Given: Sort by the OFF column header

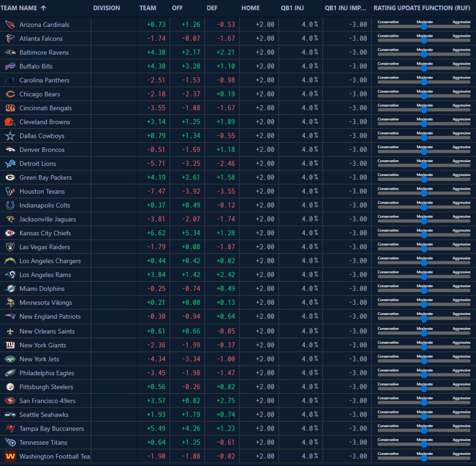Looking at the screenshot, I should pyautogui.click(x=177, y=8).
